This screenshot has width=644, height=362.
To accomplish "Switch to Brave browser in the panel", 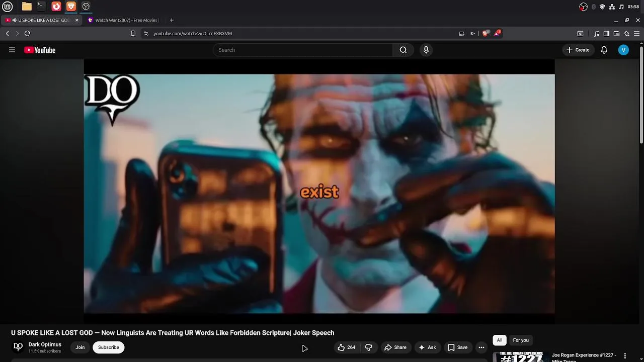I will [x=71, y=7].
